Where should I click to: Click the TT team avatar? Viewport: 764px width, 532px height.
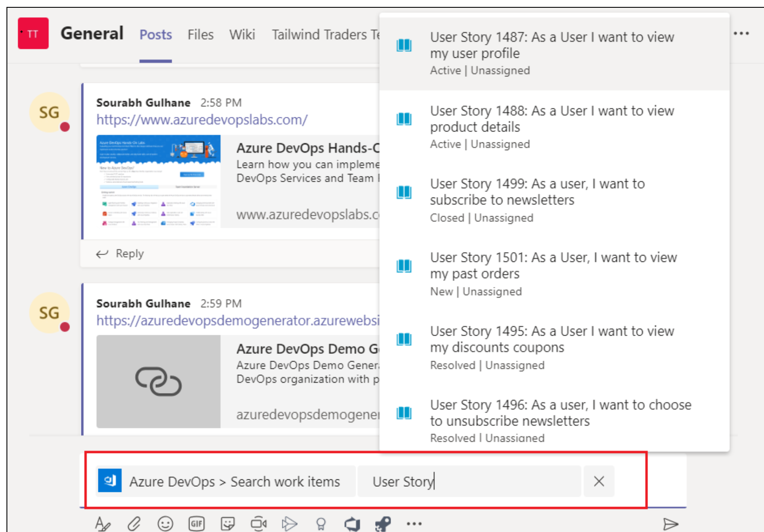pos(33,33)
